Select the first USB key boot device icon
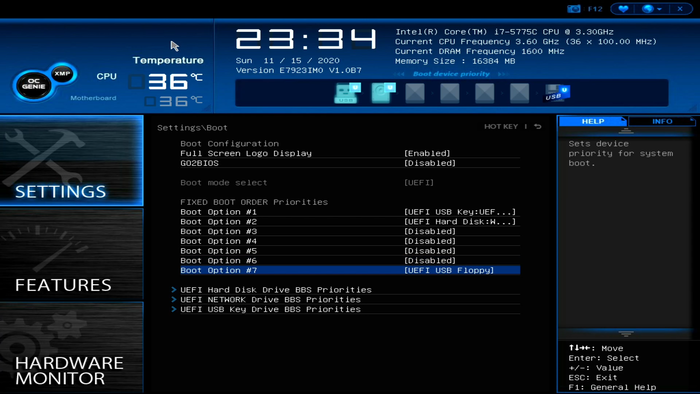700x394 pixels. tap(347, 93)
